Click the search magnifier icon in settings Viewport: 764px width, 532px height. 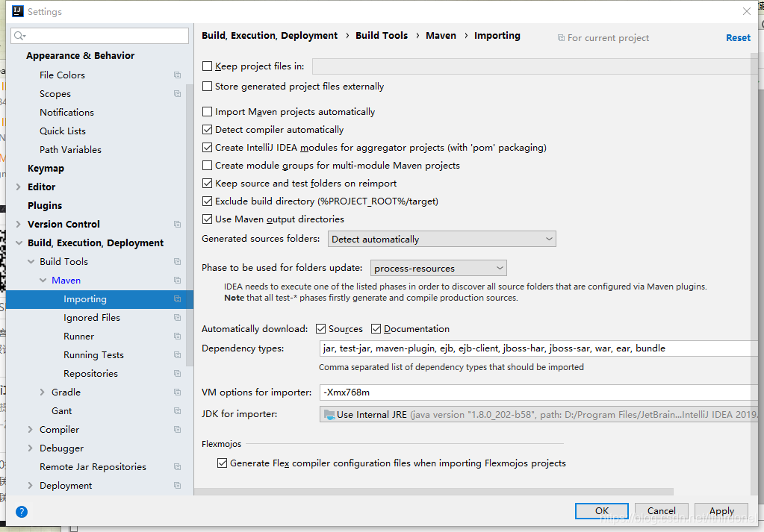[19, 36]
